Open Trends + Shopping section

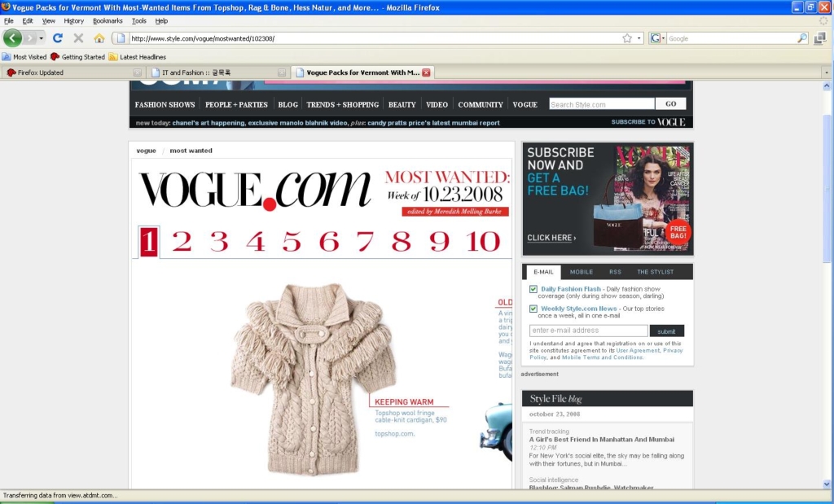(343, 105)
